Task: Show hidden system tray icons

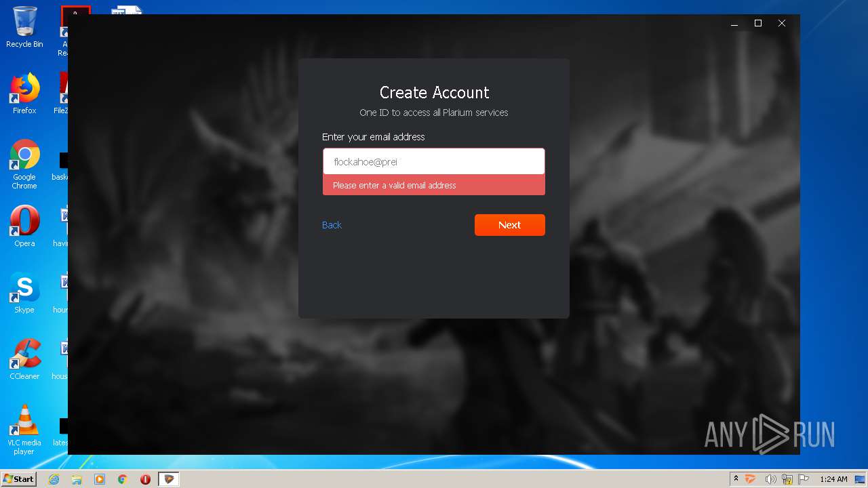Action: (736, 479)
